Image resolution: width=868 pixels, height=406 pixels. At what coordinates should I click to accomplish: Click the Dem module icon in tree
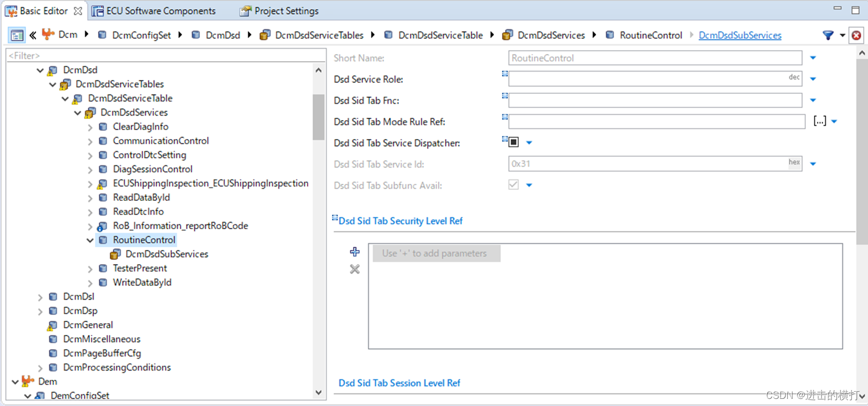(28, 381)
